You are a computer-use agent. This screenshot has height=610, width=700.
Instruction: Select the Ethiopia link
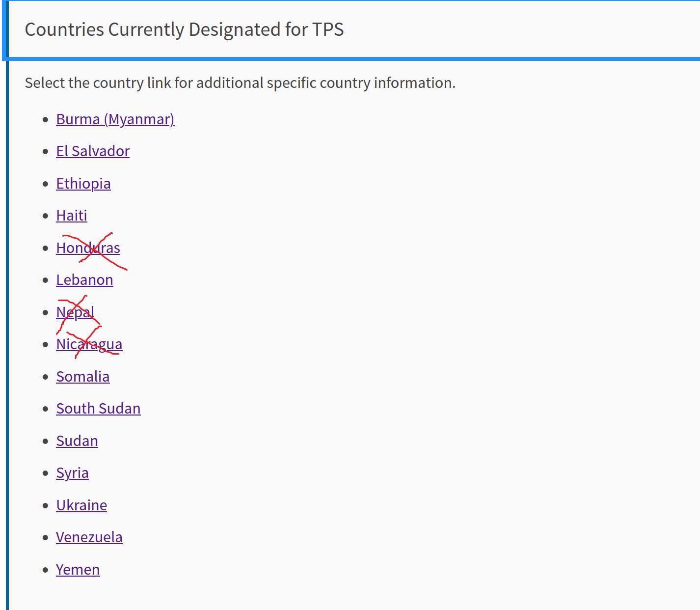click(83, 184)
